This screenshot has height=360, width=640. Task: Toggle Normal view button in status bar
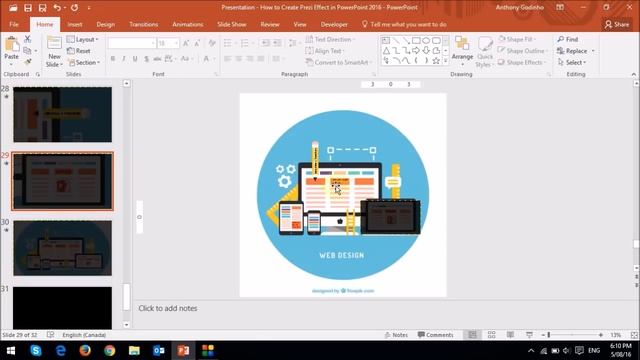pyautogui.click(x=472, y=335)
